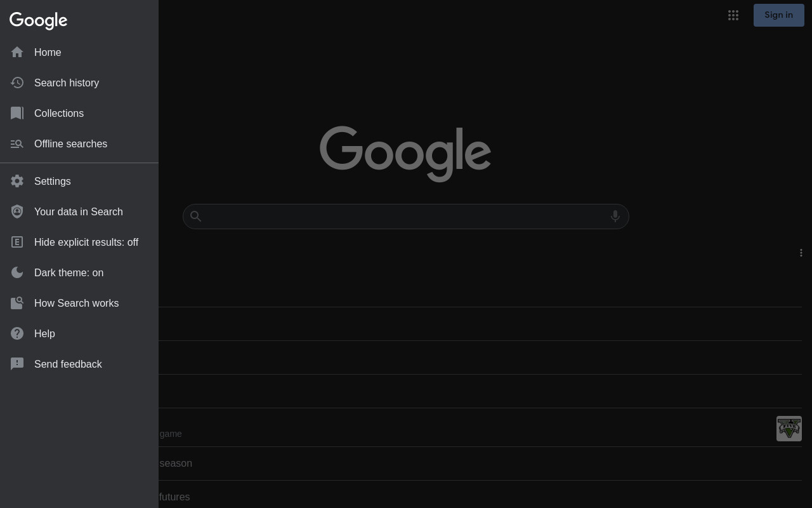Open the Google apps grid icon
Screen dimensions: 812x508
(733, 15)
